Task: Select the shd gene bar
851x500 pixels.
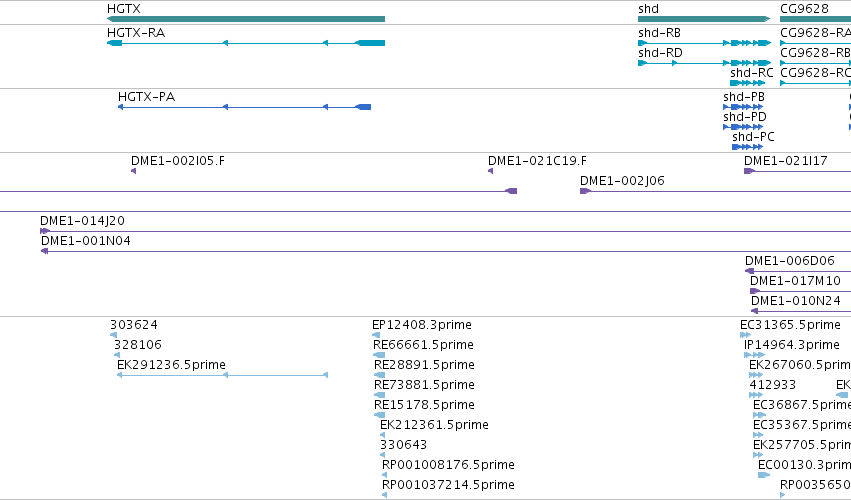Action: pos(704,19)
